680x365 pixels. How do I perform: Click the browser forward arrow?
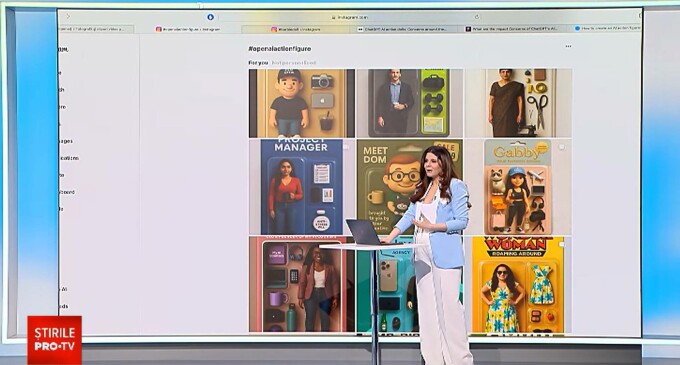tap(68, 16)
